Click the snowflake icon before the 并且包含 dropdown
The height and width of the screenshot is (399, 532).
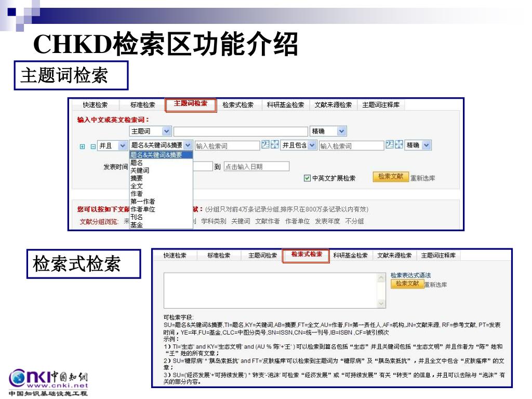pyautogui.click(x=274, y=145)
